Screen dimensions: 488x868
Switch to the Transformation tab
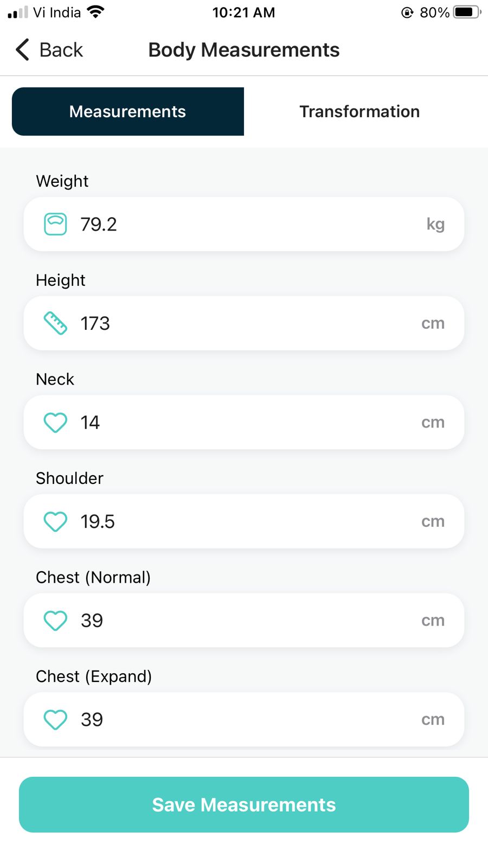[x=359, y=112]
